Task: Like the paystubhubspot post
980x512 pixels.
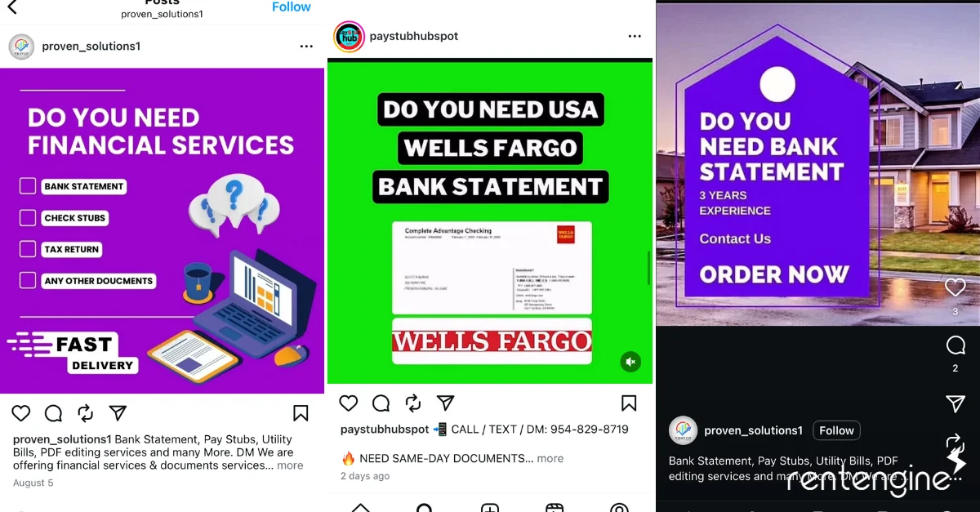Action: (x=349, y=403)
